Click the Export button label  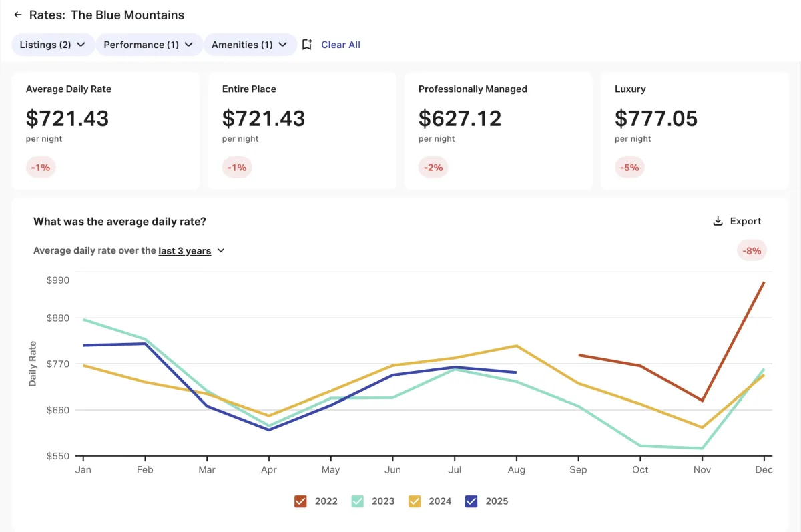(746, 221)
